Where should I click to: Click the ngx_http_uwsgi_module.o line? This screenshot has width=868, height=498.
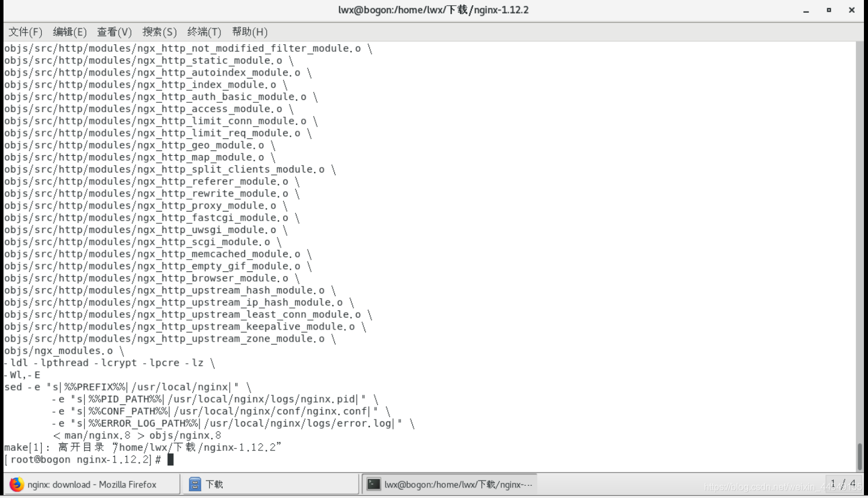146,230
